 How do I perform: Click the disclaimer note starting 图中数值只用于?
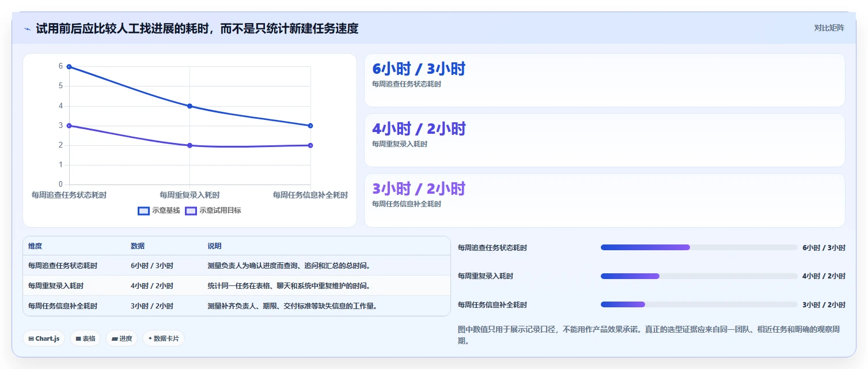pyautogui.click(x=649, y=335)
